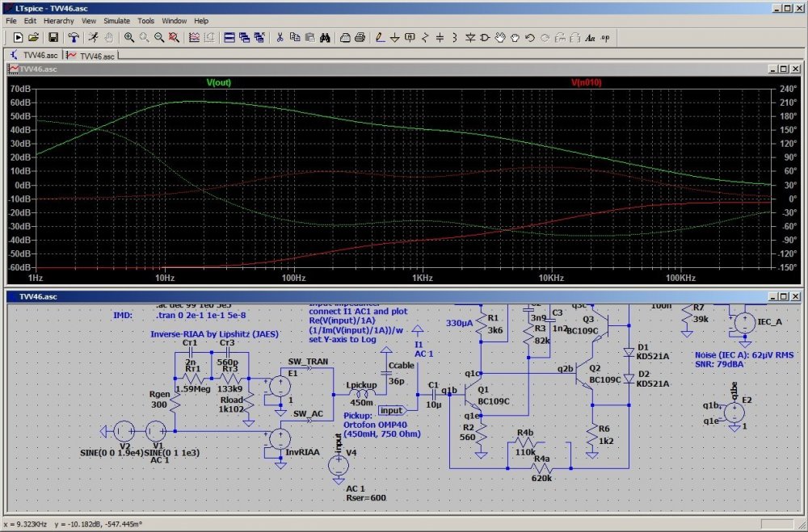Select the Capacitor component tool

440,38
